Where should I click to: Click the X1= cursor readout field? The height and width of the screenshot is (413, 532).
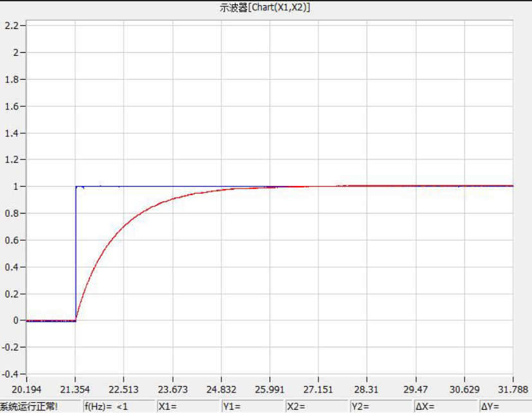(x=188, y=407)
